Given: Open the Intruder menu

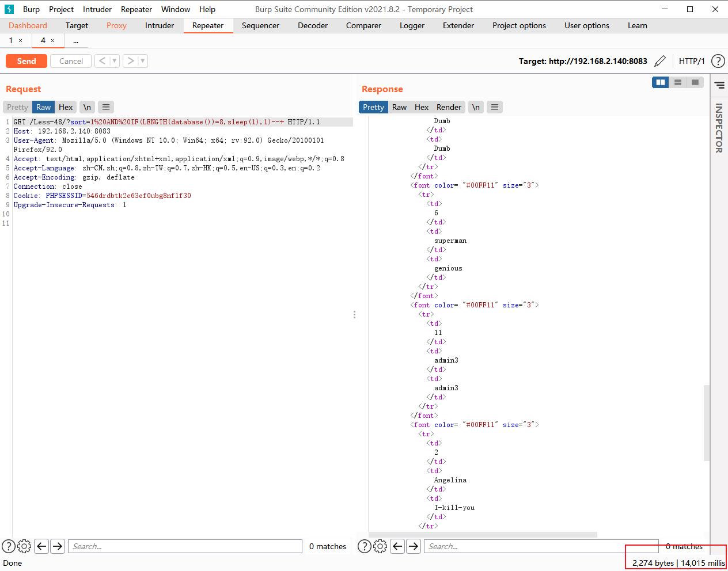Looking at the screenshot, I should [x=97, y=9].
